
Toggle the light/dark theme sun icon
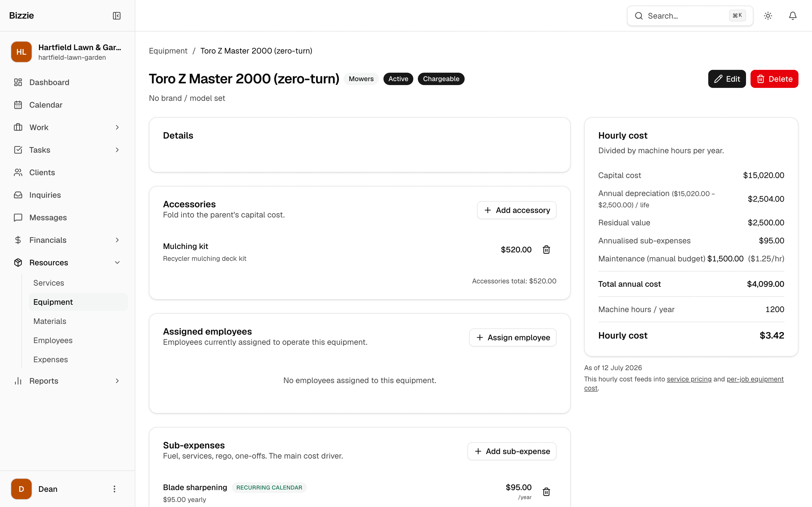pyautogui.click(x=768, y=16)
